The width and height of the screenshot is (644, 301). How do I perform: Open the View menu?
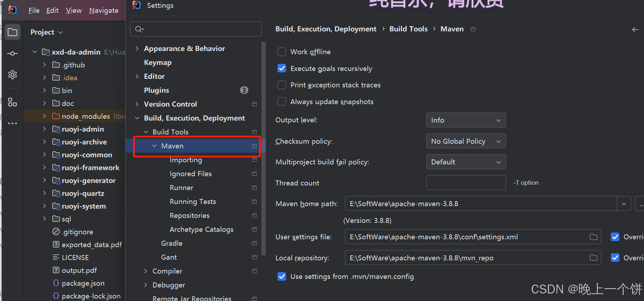(x=74, y=10)
